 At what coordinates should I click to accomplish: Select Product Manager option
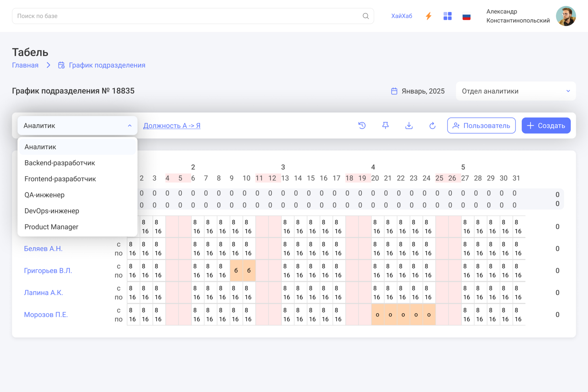point(51,227)
